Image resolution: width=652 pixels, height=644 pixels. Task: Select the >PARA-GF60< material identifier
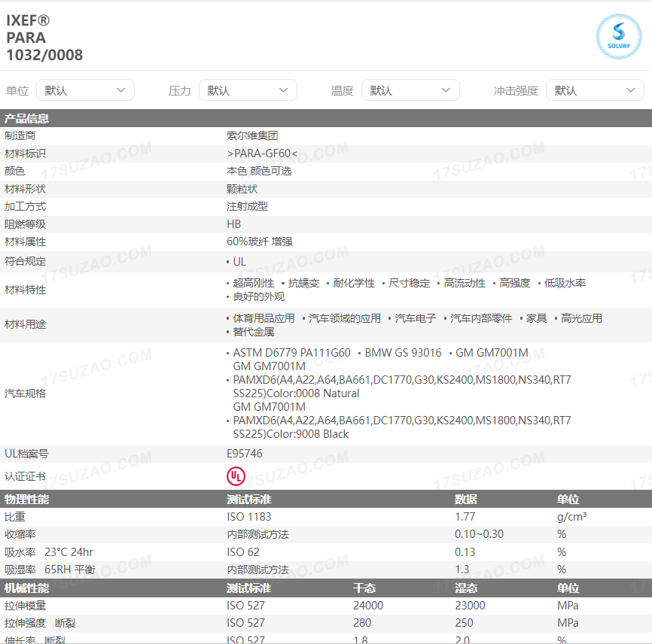[x=262, y=153]
